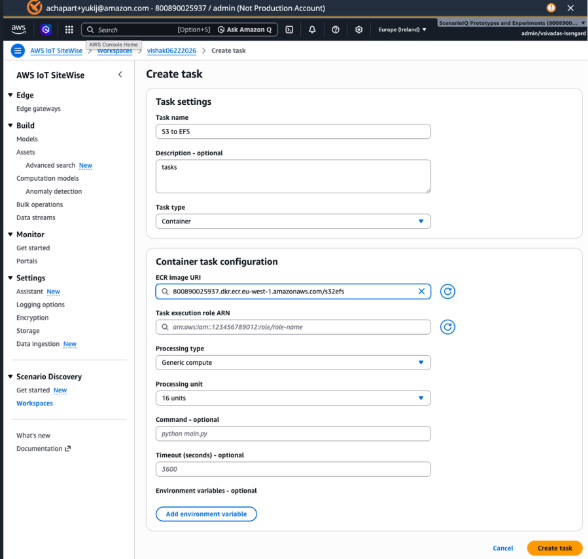
Task: Refresh the Task execution role list
Action: (447, 327)
